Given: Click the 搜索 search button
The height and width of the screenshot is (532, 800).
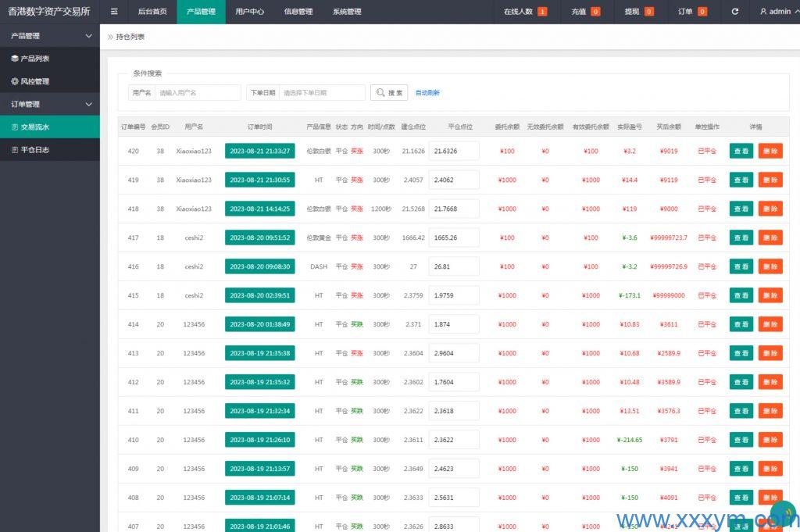Looking at the screenshot, I should (x=389, y=92).
